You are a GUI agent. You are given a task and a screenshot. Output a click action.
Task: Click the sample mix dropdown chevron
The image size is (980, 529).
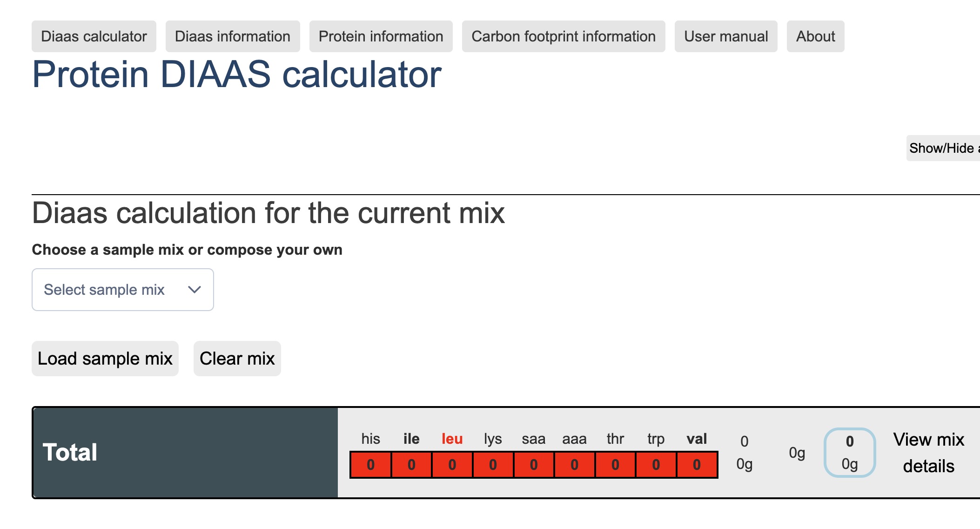pyautogui.click(x=194, y=290)
